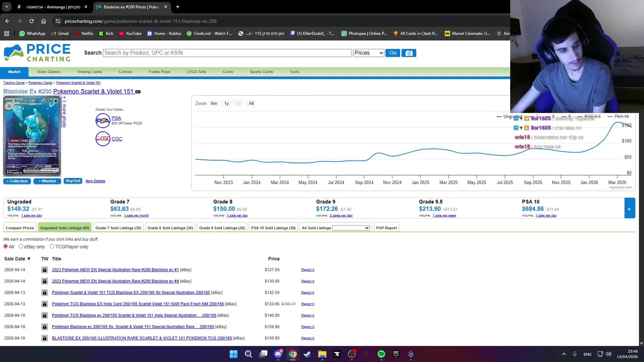
Task: Open the Funko Pops menu
Action: coord(159,72)
